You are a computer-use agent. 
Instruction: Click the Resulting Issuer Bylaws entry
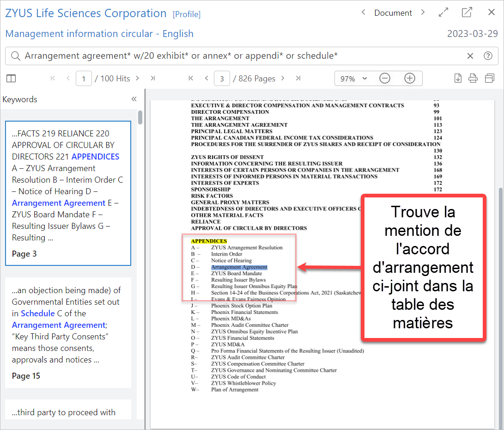coord(238,280)
